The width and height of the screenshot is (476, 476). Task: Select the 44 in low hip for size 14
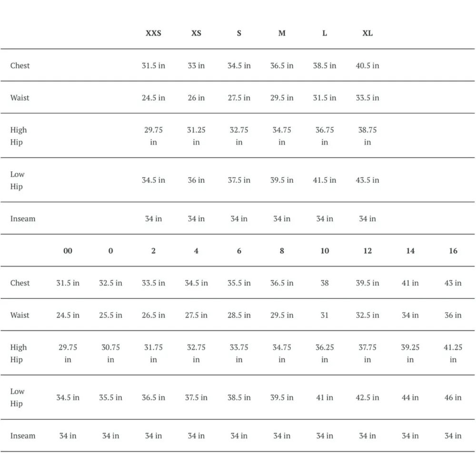(410, 397)
